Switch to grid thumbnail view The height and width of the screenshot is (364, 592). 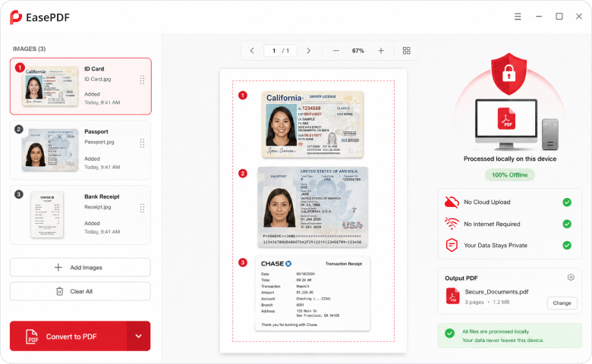pyautogui.click(x=407, y=51)
